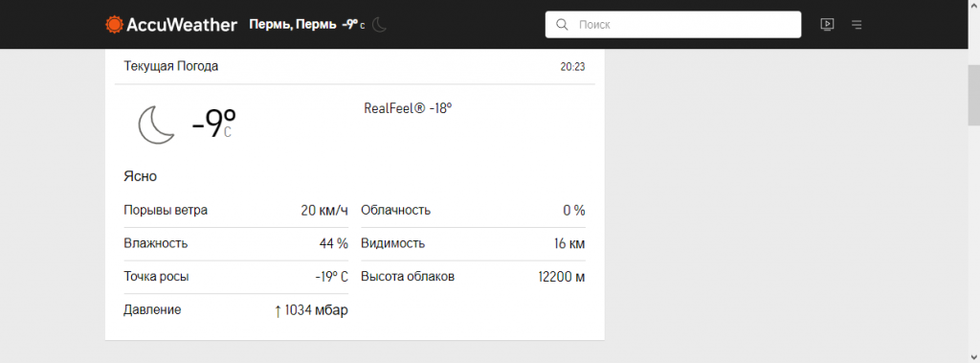Click the moon icon in header
The width and height of the screenshot is (980, 363).
pos(380,24)
